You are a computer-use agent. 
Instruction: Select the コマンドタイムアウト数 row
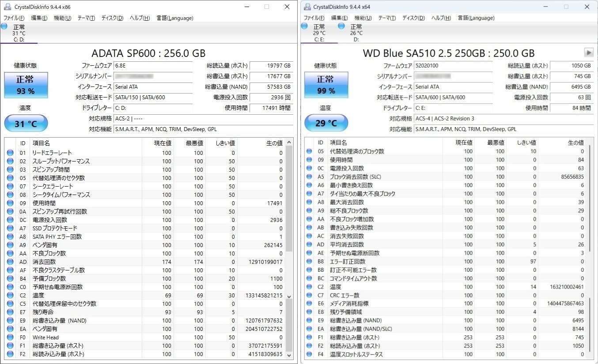(x=446, y=278)
